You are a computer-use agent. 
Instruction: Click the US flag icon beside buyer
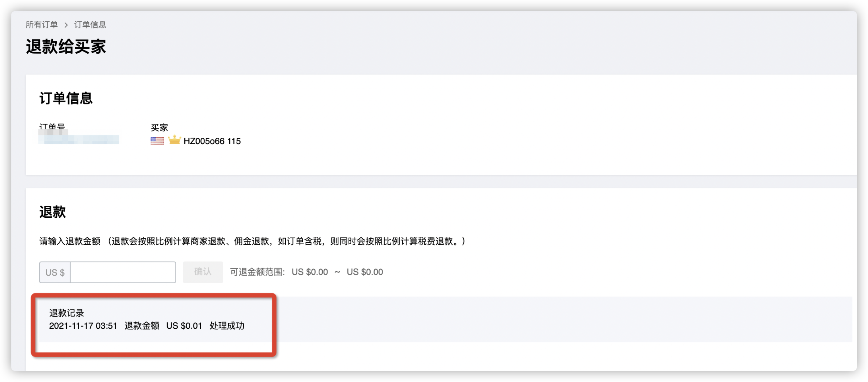[157, 141]
